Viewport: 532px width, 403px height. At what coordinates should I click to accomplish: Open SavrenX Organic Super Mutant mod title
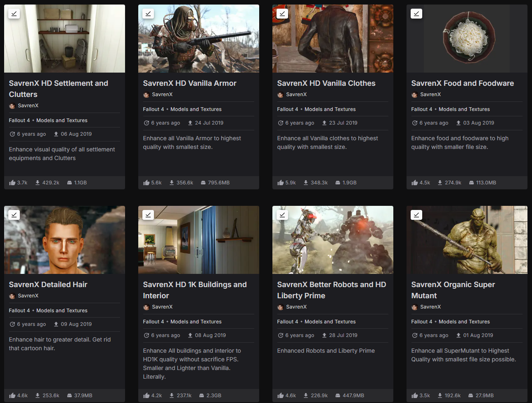coord(453,290)
